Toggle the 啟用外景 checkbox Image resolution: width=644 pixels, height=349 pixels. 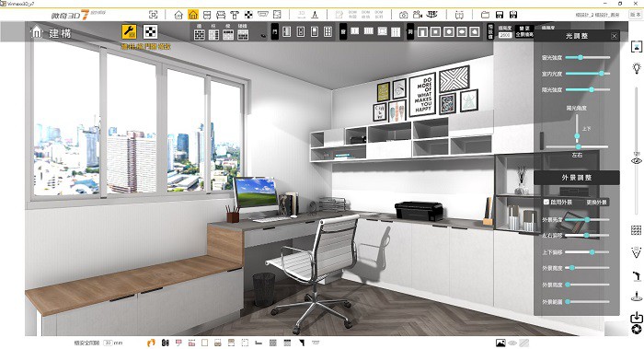click(x=546, y=202)
